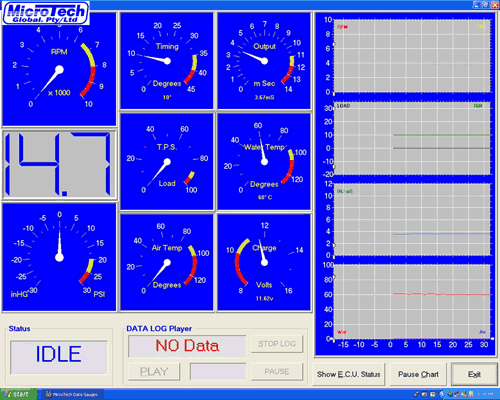This screenshot has height=400, width=500.
Task: Click the STOP LOG button
Action: (x=277, y=344)
